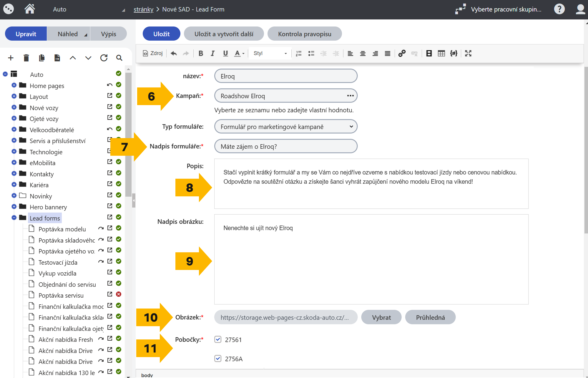Screen dimensions: 588x378
Task: Expand the Home pages folder
Action: click(14, 85)
